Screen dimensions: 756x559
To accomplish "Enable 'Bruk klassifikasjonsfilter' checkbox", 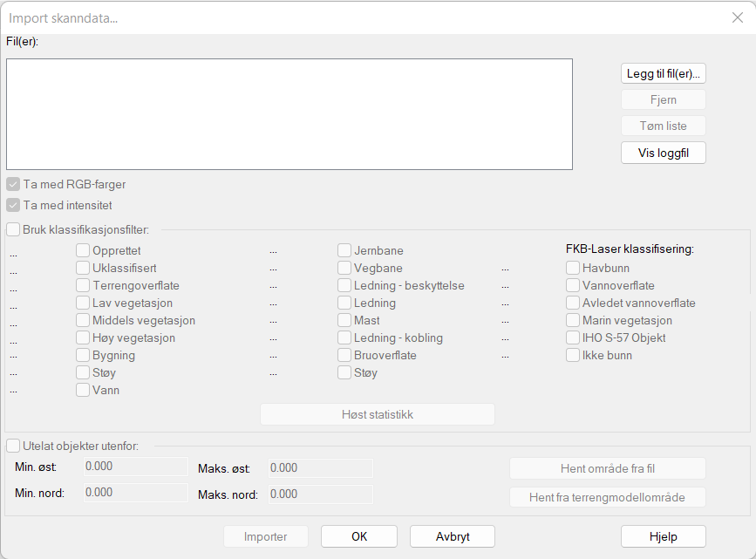I will click(x=13, y=230).
